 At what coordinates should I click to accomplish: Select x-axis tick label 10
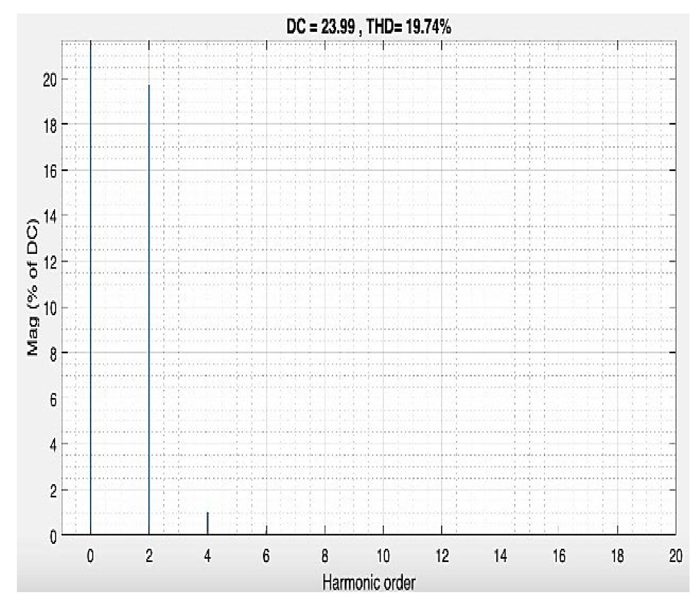(383, 556)
